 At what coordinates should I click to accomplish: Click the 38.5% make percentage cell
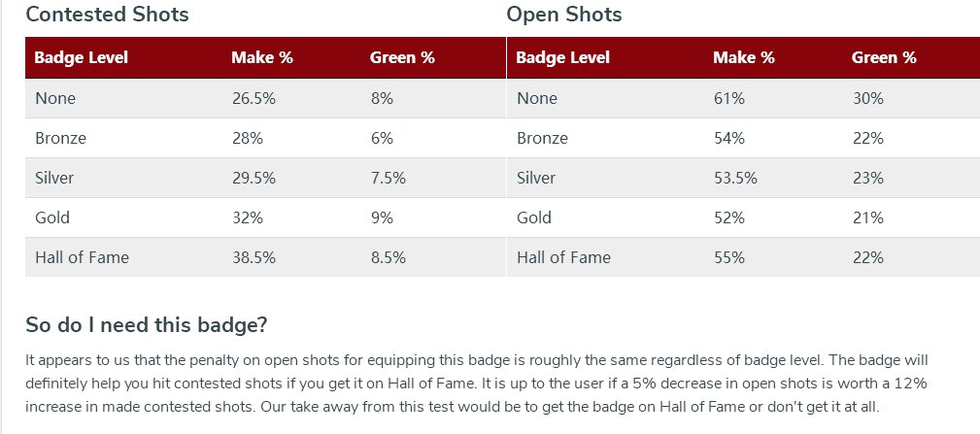click(253, 257)
